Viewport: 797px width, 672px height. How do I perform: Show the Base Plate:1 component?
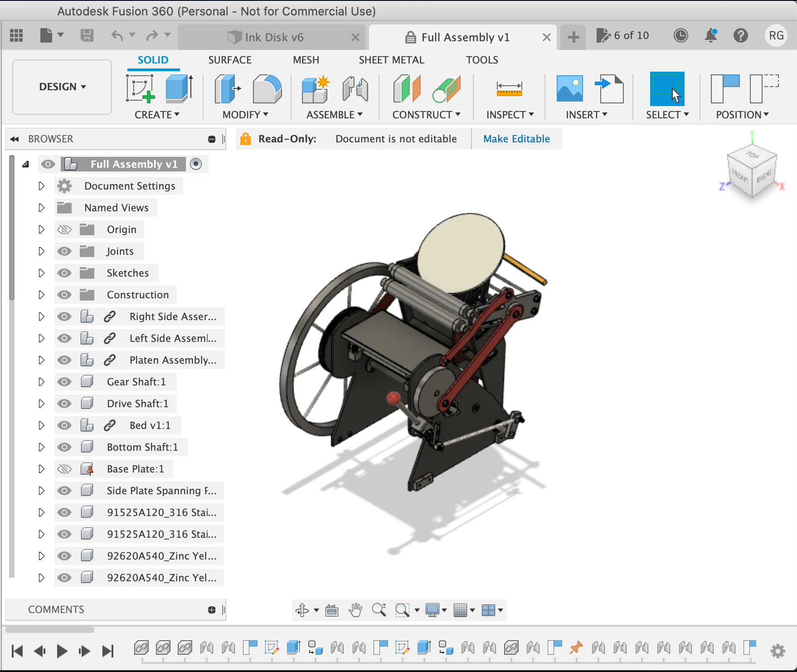(64, 469)
